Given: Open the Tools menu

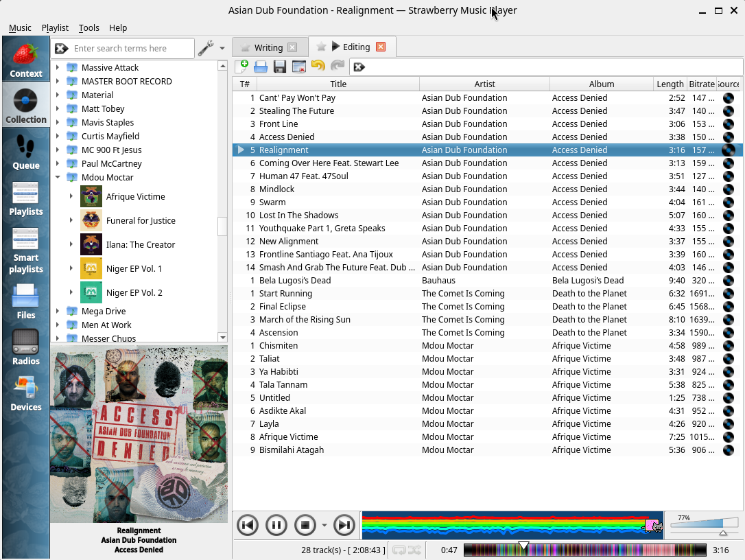Looking at the screenshot, I should pos(89,27).
